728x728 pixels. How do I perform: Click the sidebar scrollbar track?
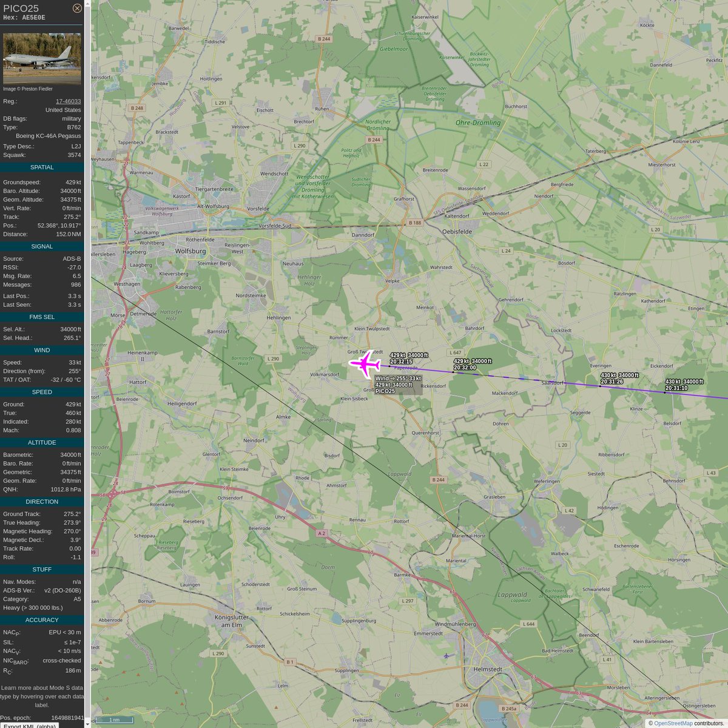point(89,364)
